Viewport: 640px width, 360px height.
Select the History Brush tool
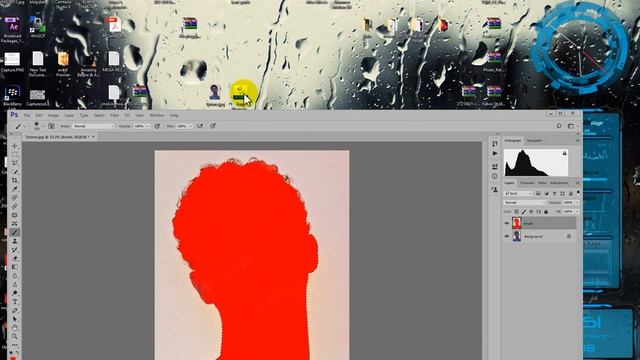pos(15,249)
